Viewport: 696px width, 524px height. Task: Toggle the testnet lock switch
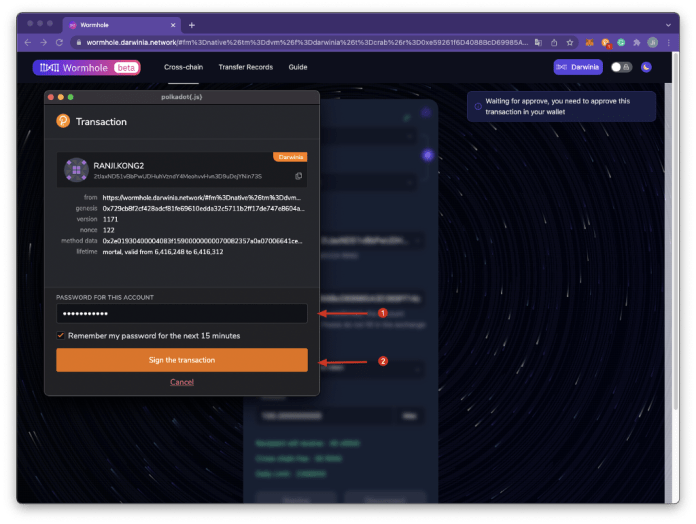pos(621,67)
